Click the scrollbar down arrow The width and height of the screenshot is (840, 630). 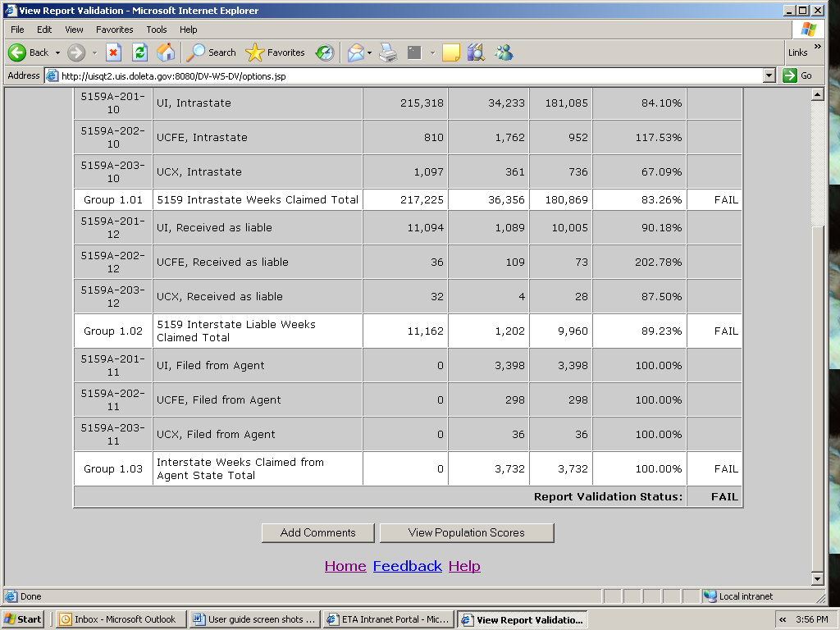[818, 578]
